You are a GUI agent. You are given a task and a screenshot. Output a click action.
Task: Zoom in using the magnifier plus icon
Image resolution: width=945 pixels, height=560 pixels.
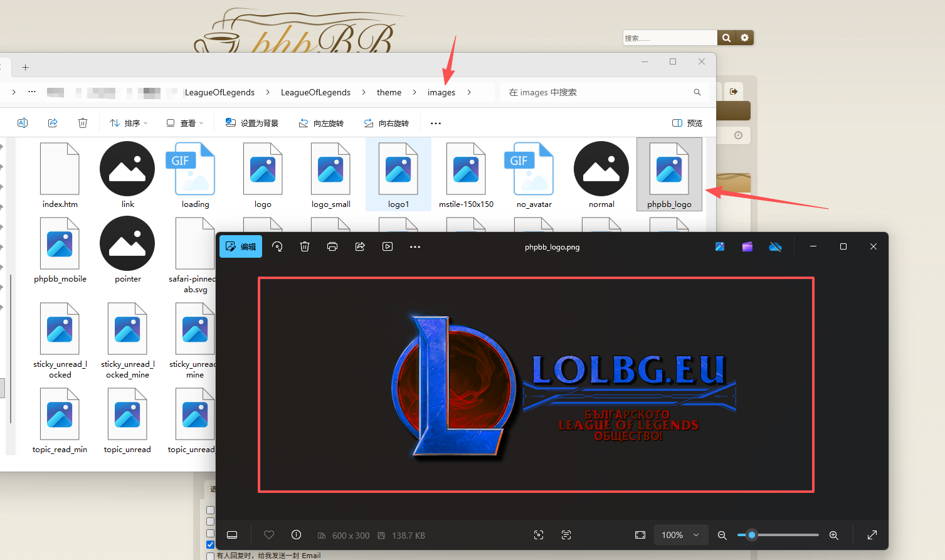tap(834, 535)
